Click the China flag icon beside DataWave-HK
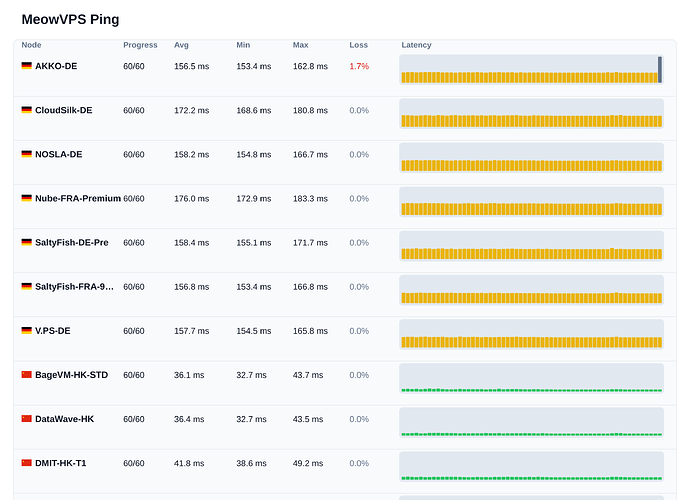The image size is (690, 500). coord(26,419)
